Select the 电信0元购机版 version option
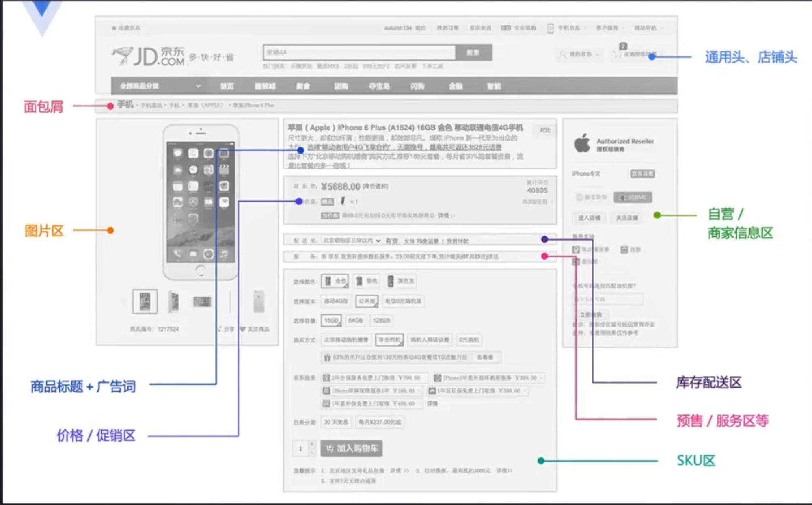The image size is (812, 505). point(403,301)
